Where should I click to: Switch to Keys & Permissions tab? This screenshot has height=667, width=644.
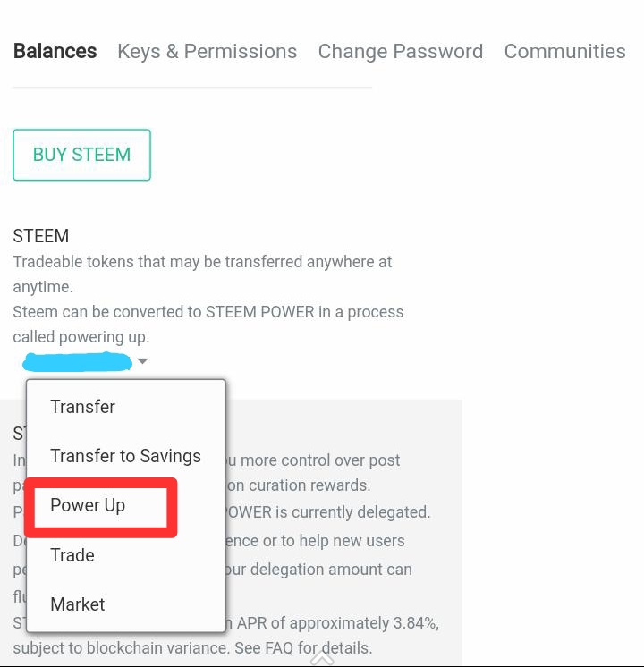click(207, 52)
